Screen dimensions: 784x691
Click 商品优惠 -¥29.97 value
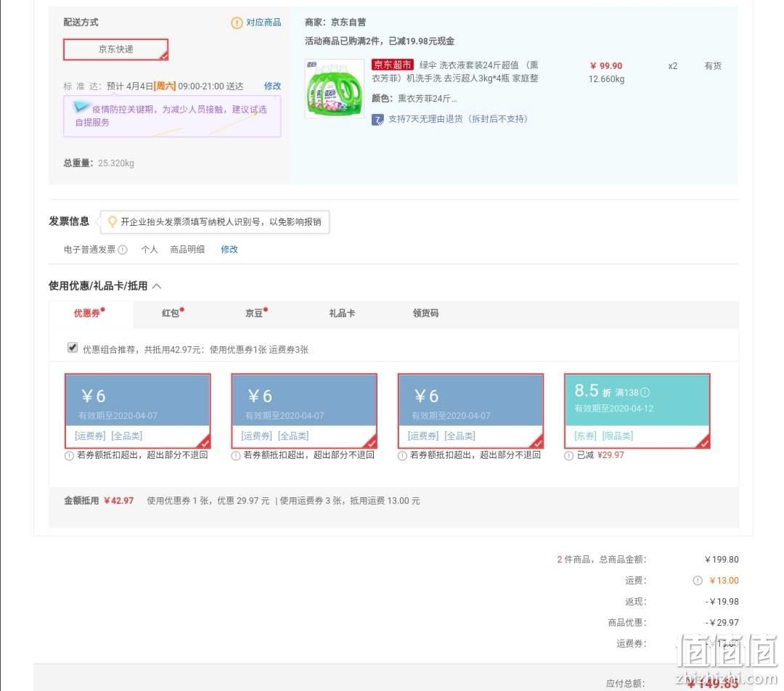[722, 623]
